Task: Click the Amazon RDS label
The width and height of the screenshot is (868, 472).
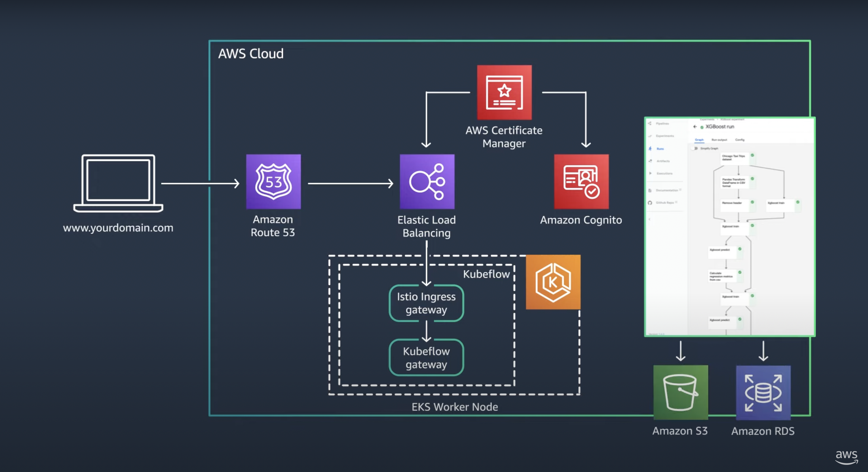Action: 763,431
